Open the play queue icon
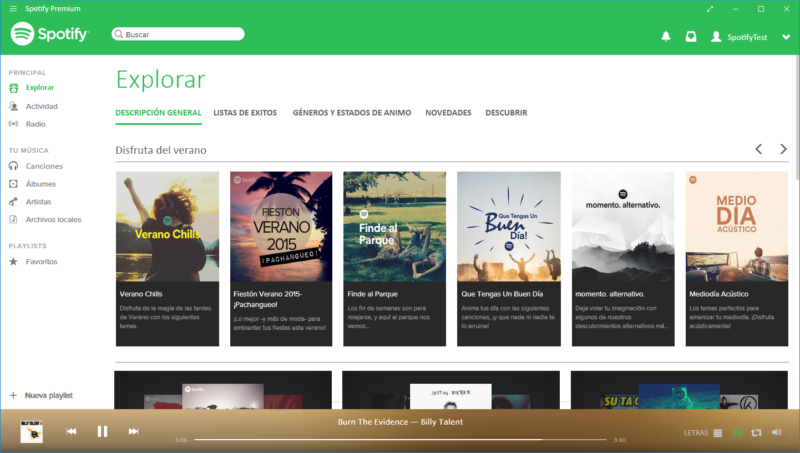The image size is (800, 453). click(718, 433)
